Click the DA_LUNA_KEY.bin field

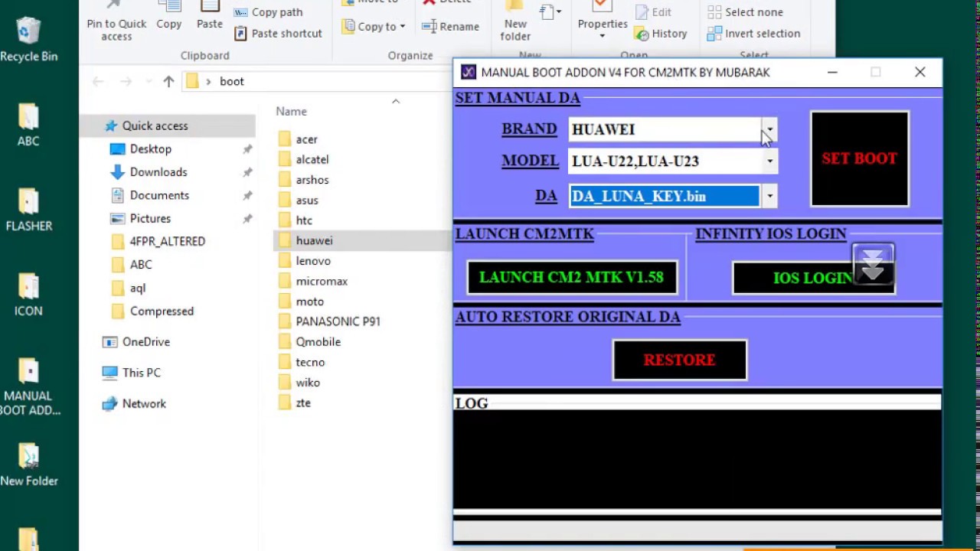(665, 196)
